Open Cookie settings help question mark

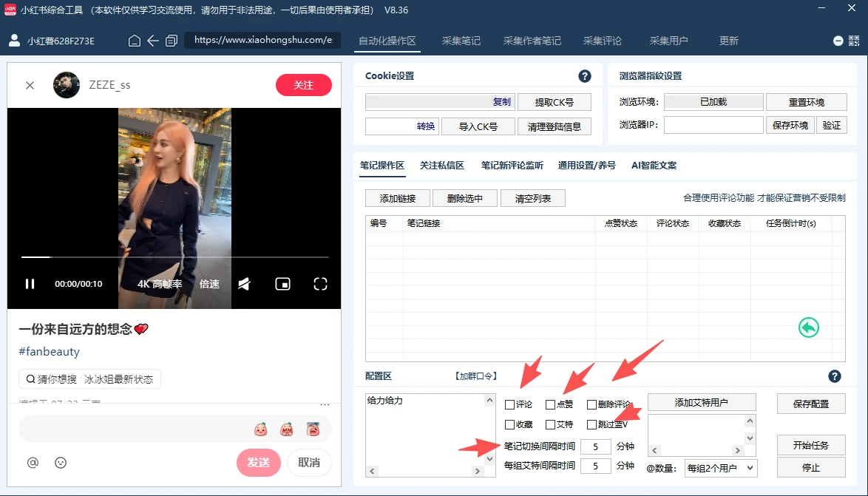(x=585, y=76)
